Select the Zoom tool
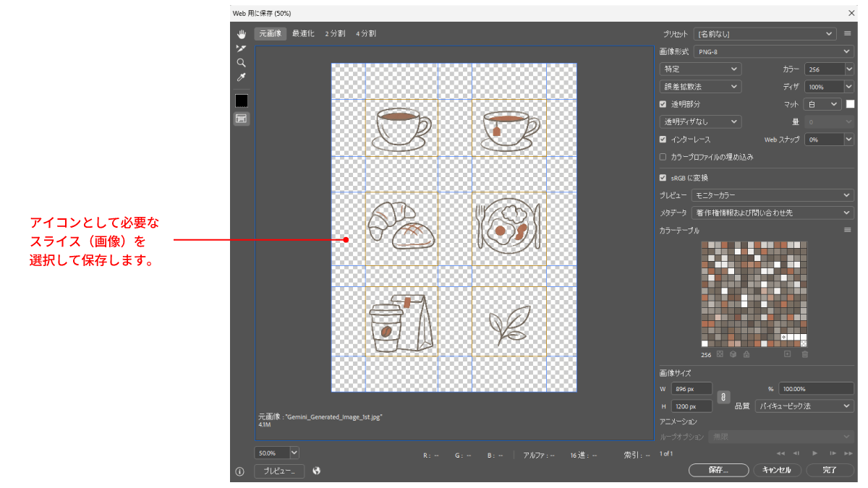Viewport: 868px width, 488px height. (242, 63)
